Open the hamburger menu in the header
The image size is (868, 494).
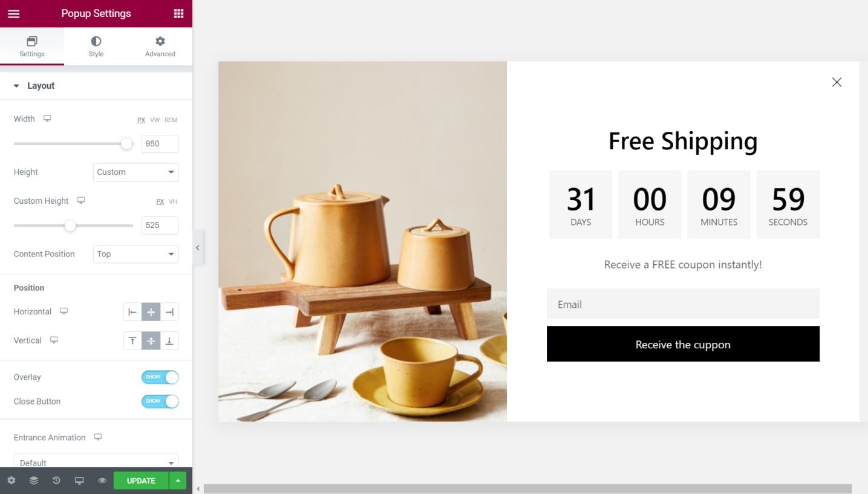point(13,13)
